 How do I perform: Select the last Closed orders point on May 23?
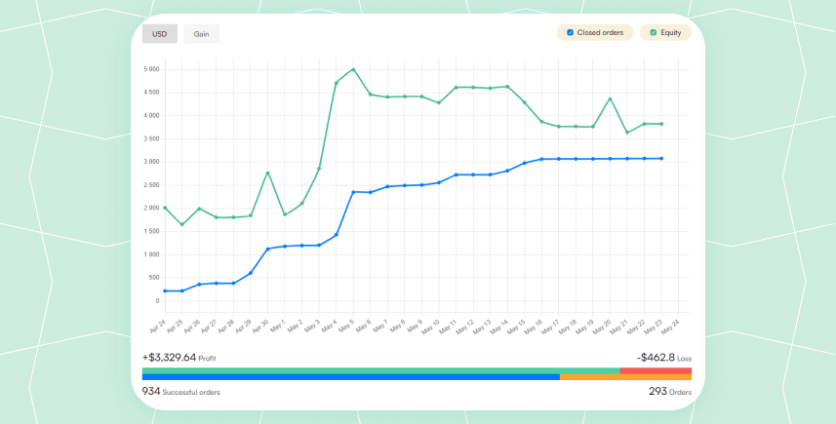(661, 158)
